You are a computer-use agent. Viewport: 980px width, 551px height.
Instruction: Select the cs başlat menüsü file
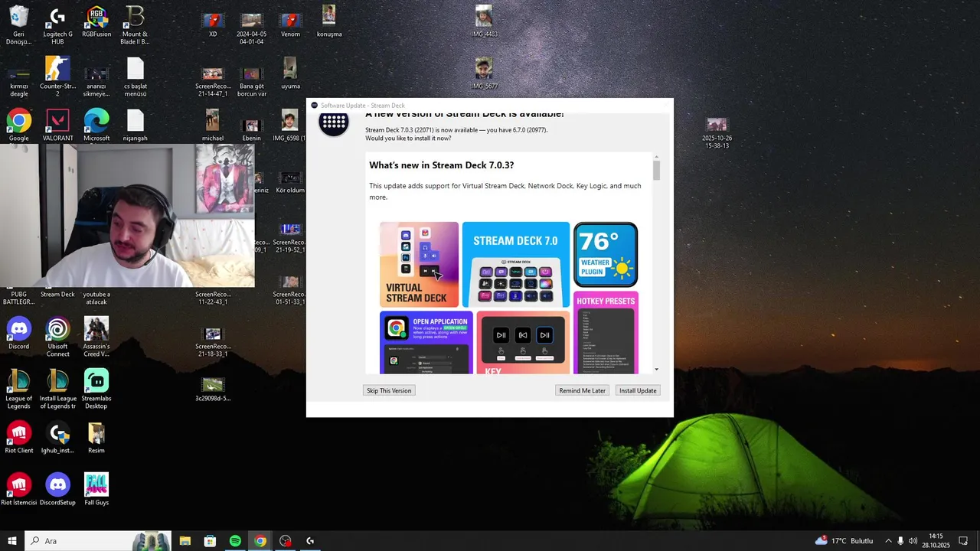(x=135, y=77)
